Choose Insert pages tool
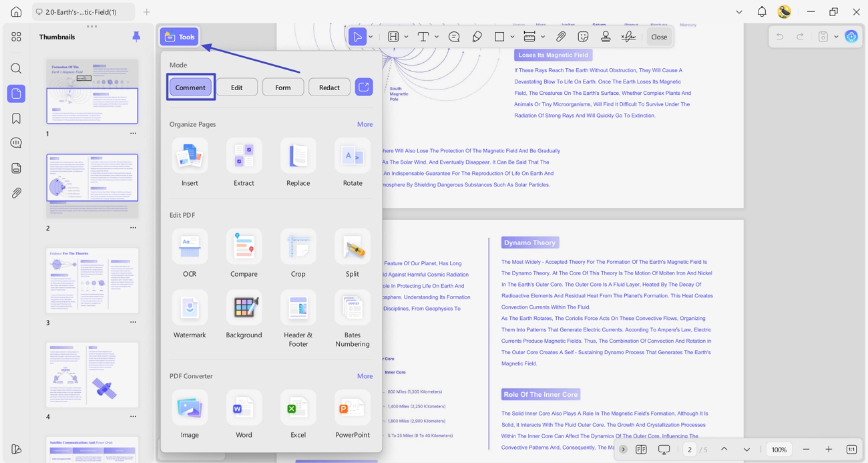868x463 pixels. [x=190, y=162]
